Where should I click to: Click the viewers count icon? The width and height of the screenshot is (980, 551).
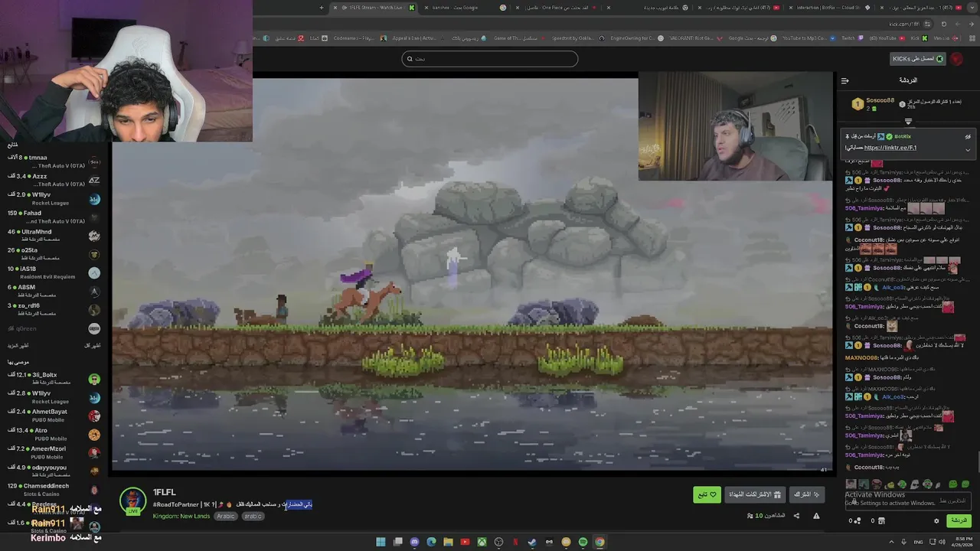[x=750, y=516]
